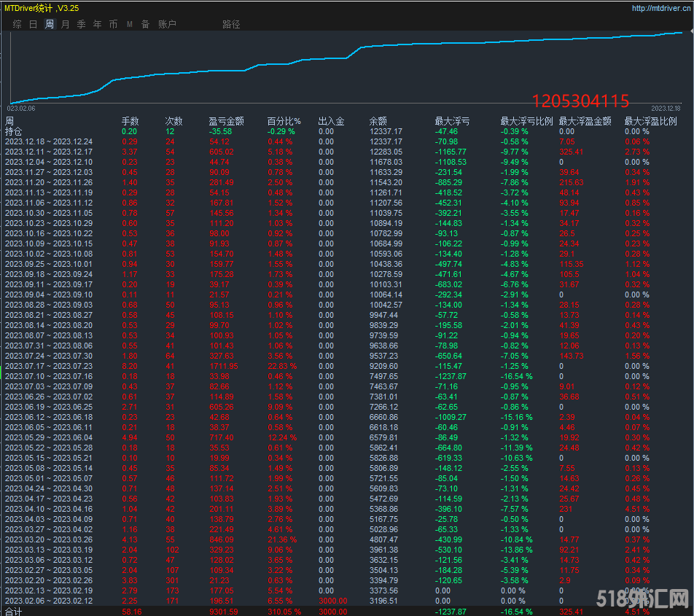Click the 余额 column header
Screen dimensions: 694x616
378,121
